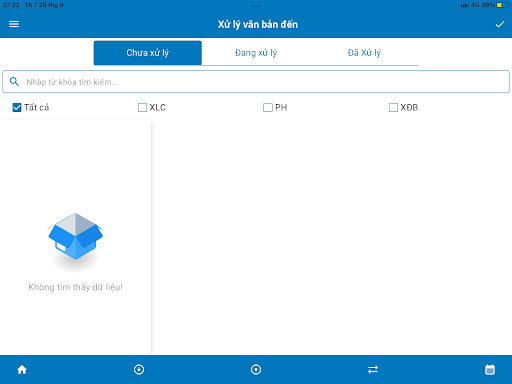Enable the PH checkbox
This screenshot has width=512, height=384.
(x=268, y=107)
